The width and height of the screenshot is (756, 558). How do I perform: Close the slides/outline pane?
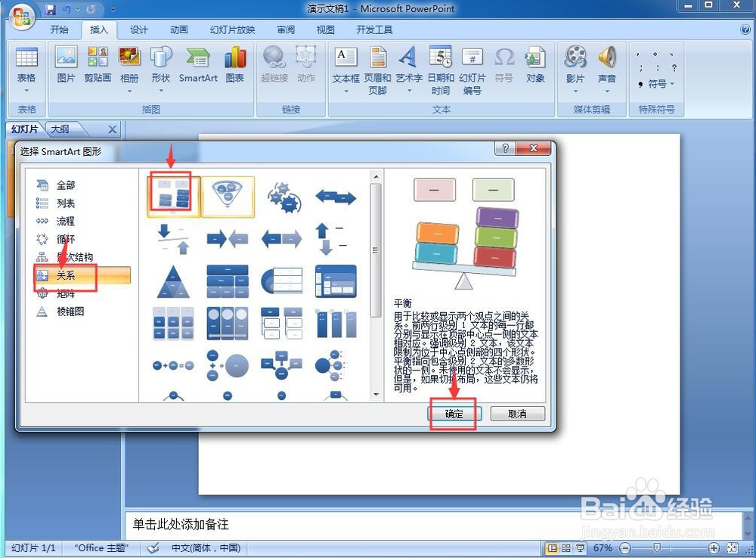tap(112, 129)
